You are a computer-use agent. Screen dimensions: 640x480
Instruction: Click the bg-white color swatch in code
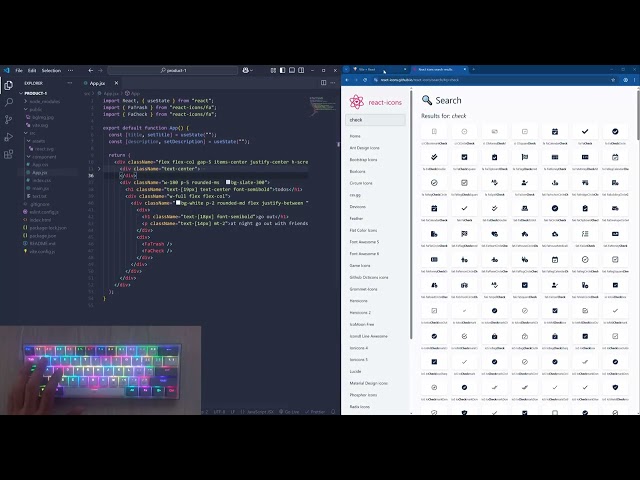(178, 202)
